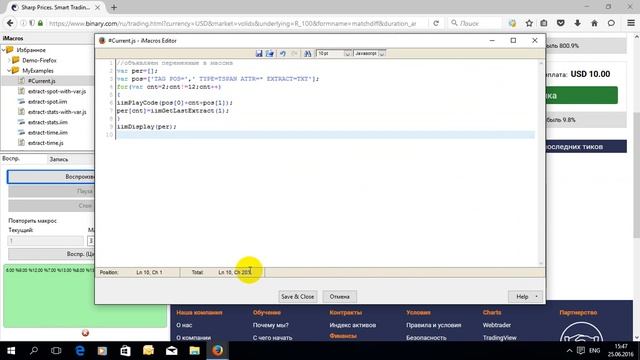Screen dimensions: 640x360
Task: Click the ENG language indicator
Action: 595,351
